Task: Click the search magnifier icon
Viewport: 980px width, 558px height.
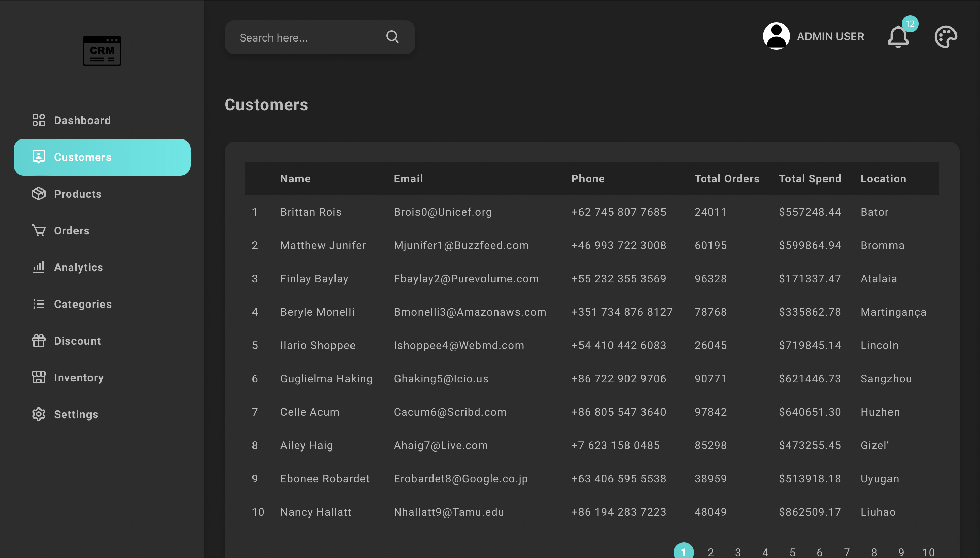Action: (x=392, y=37)
